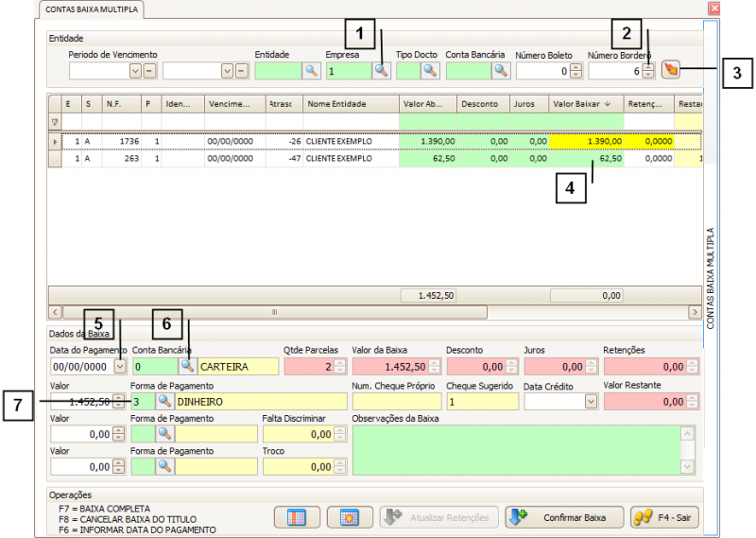
Task: Expand the Data Crédito dropdown
Action: tap(591, 401)
